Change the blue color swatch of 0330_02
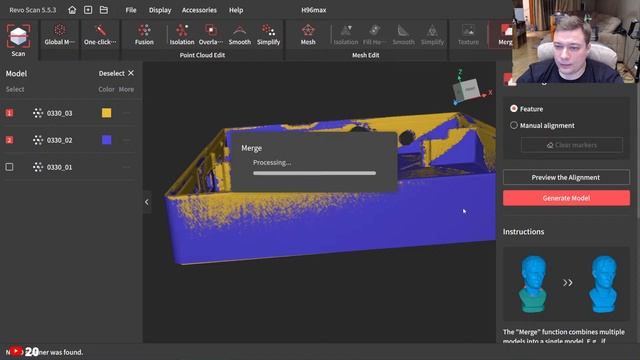 (x=107, y=140)
